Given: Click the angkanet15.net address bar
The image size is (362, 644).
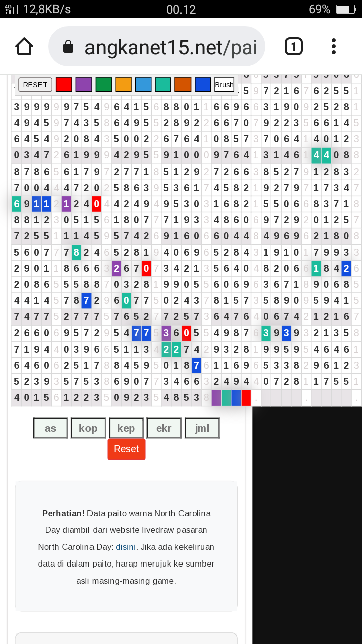Looking at the screenshot, I should [x=171, y=47].
